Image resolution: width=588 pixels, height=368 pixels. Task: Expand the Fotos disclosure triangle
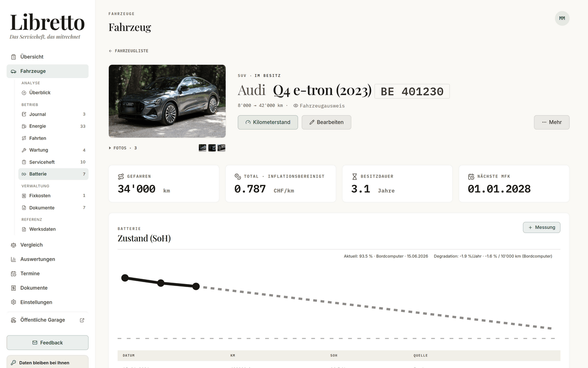[x=110, y=148]
